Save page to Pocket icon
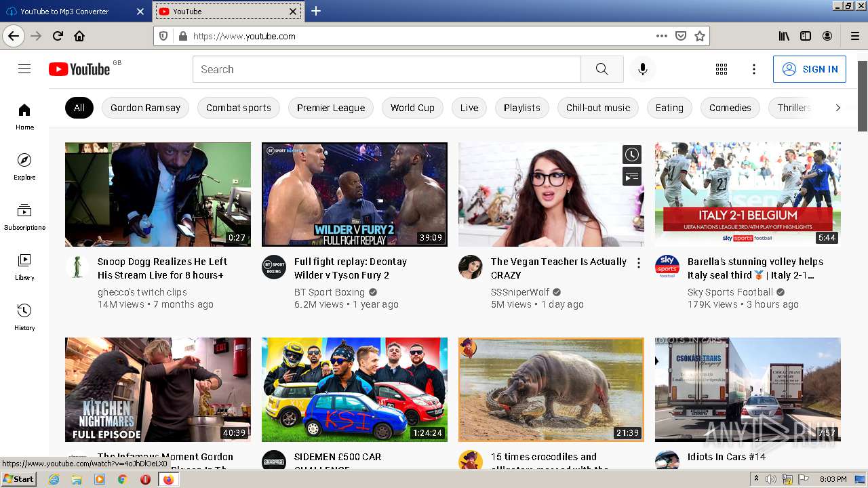The image size is (868, 488). click(x=681, y=36)
